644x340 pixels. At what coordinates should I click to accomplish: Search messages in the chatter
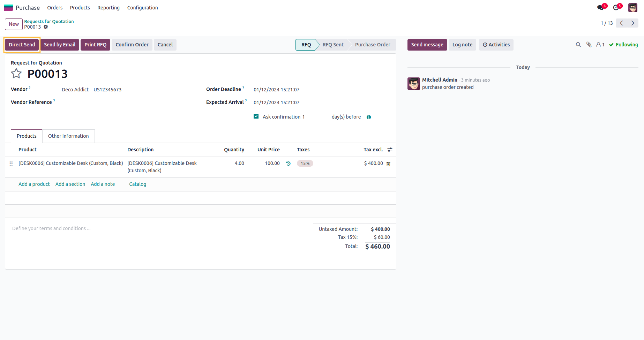(x=578, y=45)
